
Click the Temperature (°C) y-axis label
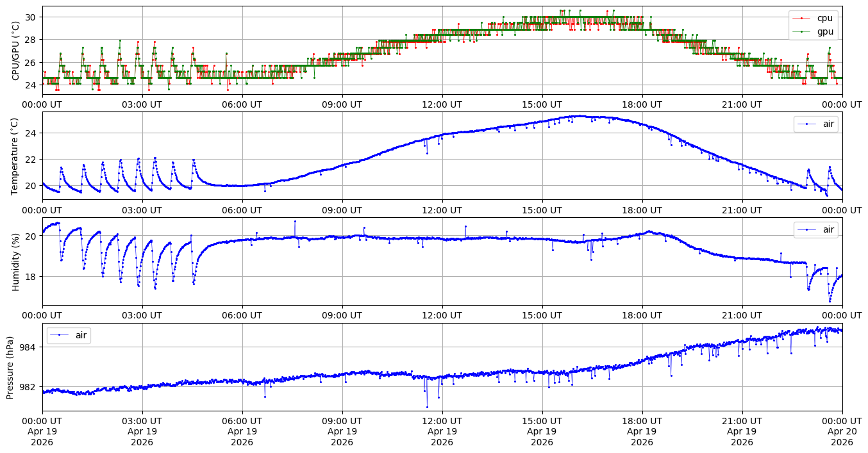[x=15, y=156]
